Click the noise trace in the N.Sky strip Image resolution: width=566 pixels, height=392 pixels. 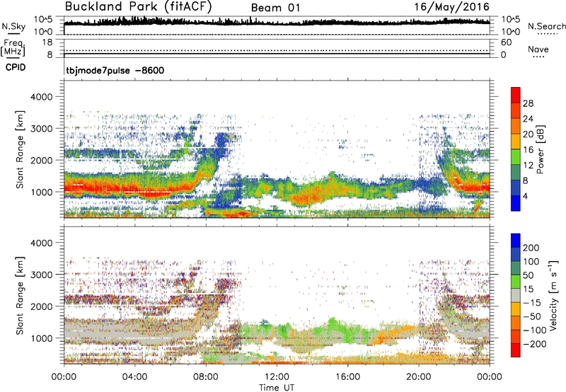(277, 22)
